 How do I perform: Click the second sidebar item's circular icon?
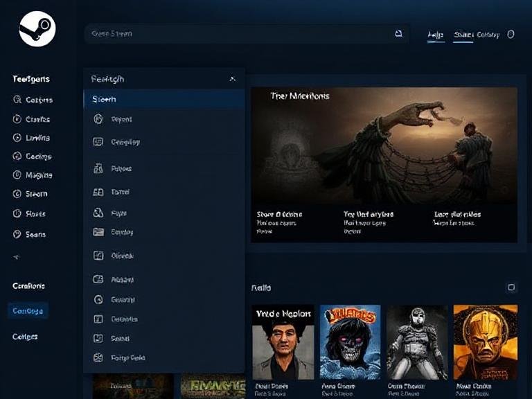point(17,119)
